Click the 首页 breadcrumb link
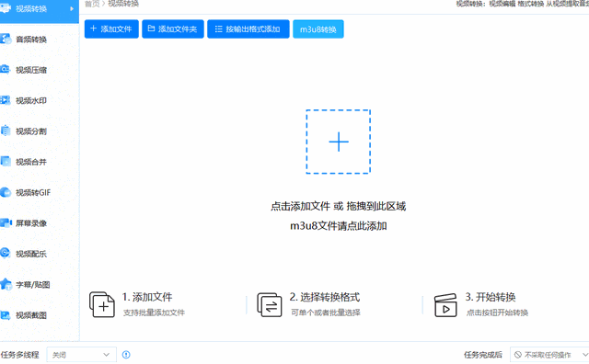The image size is (589, 364). pyautogui.click(x=92, y=4)
